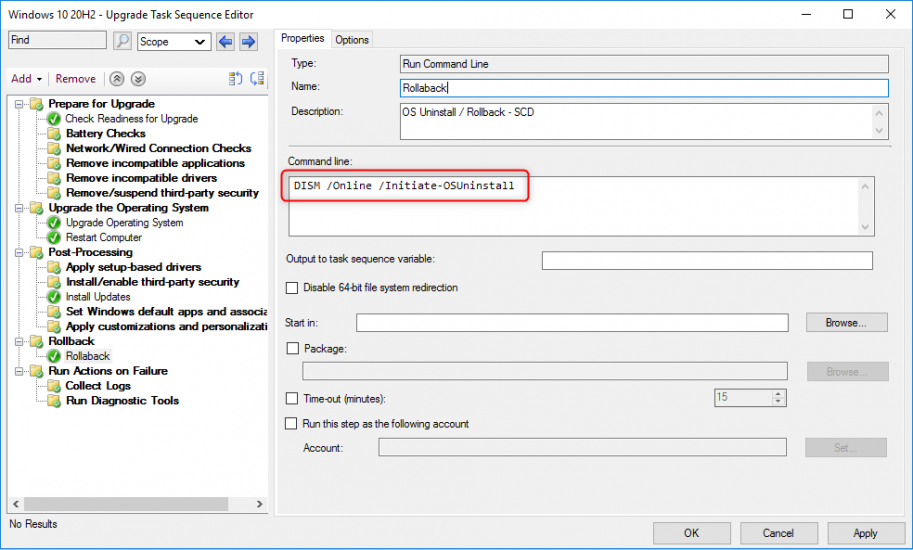Switch to the Options tab

point(352,40)
